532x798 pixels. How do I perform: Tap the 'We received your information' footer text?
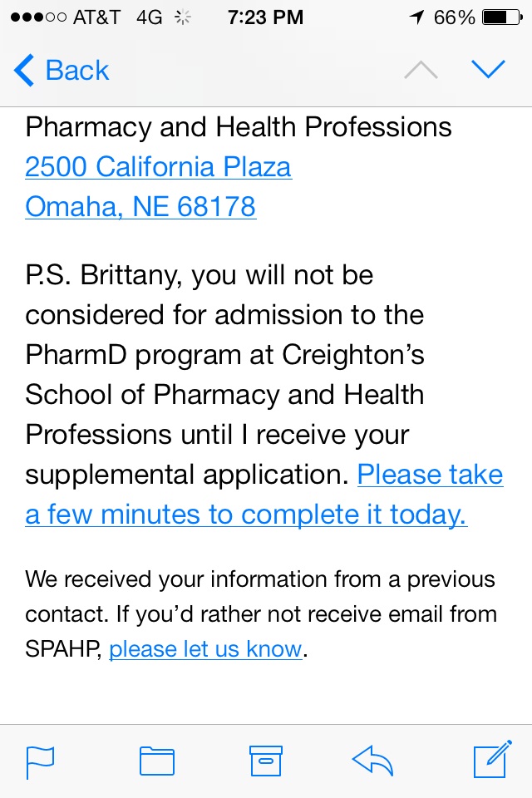(x=261, y=613)
